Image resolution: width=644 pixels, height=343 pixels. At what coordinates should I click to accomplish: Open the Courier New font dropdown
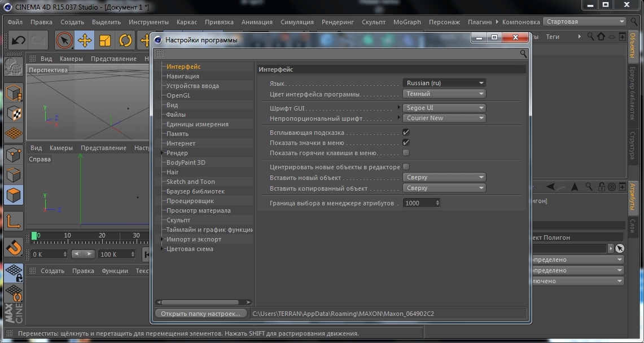[444, 118]
